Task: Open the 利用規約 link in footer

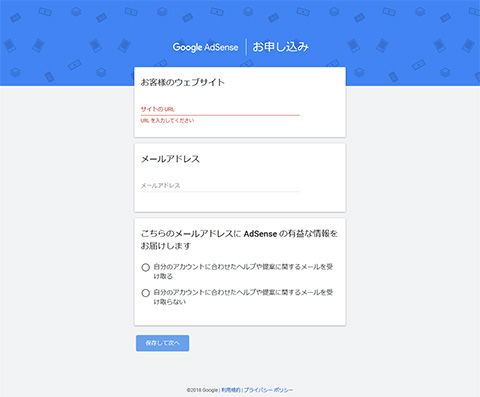Action: [231, 390]
